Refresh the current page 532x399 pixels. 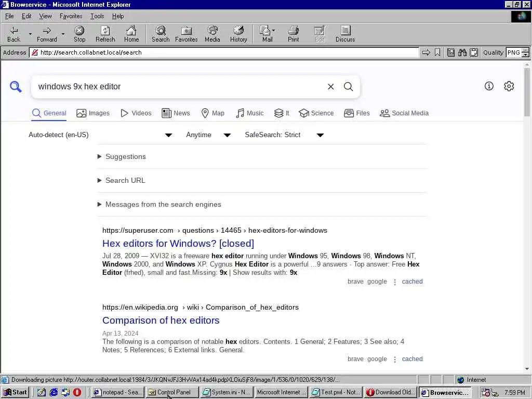[105, 34]
